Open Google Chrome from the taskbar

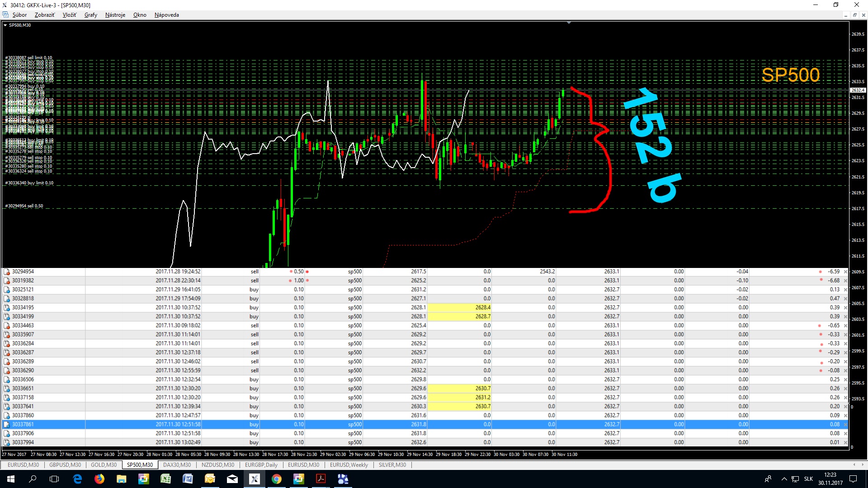[277, 479]
